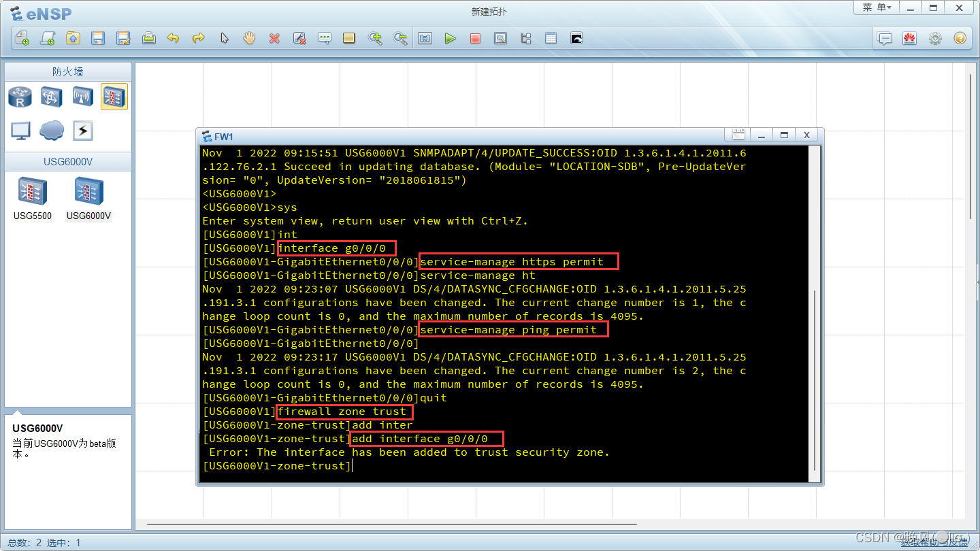Show the grid table icon
The height and width of the screenshot is (551, 980).
pos(551,38)
